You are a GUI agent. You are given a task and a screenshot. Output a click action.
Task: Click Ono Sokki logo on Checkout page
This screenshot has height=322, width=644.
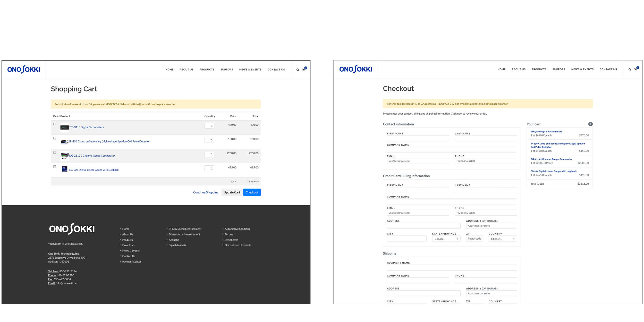pos(355,69)
